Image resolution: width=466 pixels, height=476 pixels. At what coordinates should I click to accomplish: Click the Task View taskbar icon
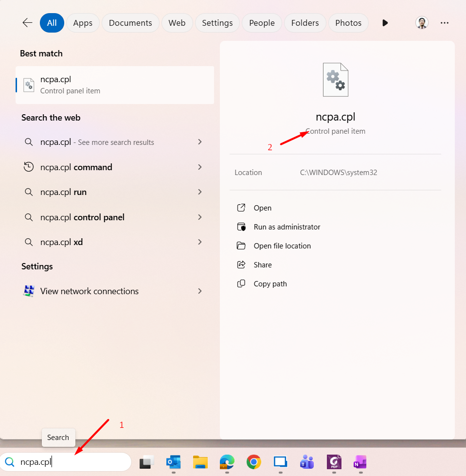coord(147,462)
